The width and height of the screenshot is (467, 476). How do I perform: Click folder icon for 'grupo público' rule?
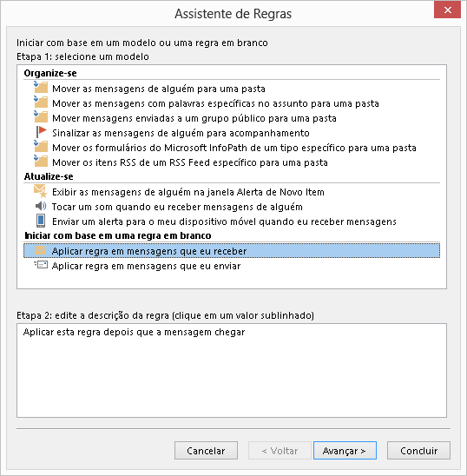pyautogui.click(x=41, y=117)
